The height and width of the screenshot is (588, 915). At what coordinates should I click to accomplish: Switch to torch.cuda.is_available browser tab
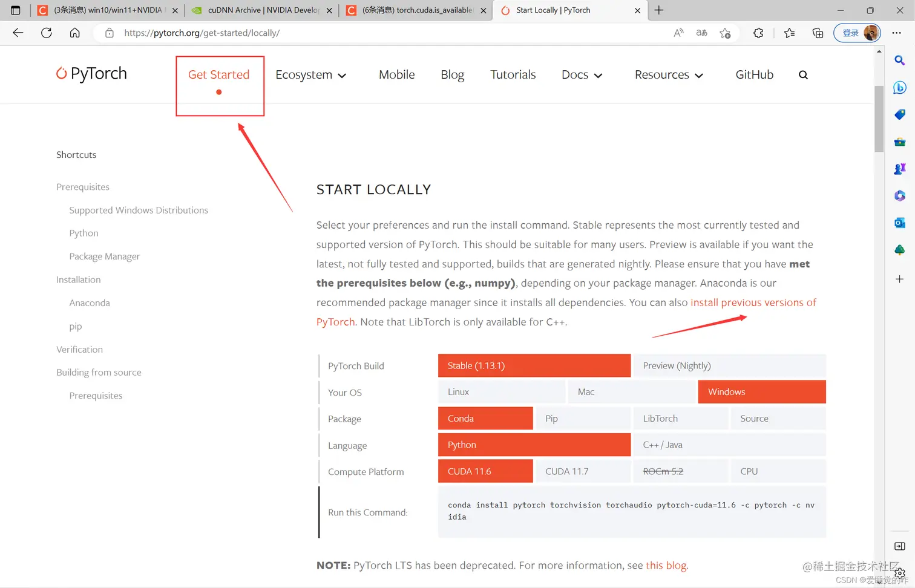416,10
